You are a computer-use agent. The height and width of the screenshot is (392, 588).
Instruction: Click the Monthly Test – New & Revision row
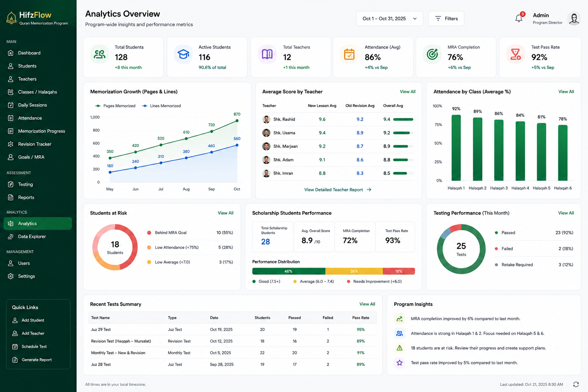point(233,353)
